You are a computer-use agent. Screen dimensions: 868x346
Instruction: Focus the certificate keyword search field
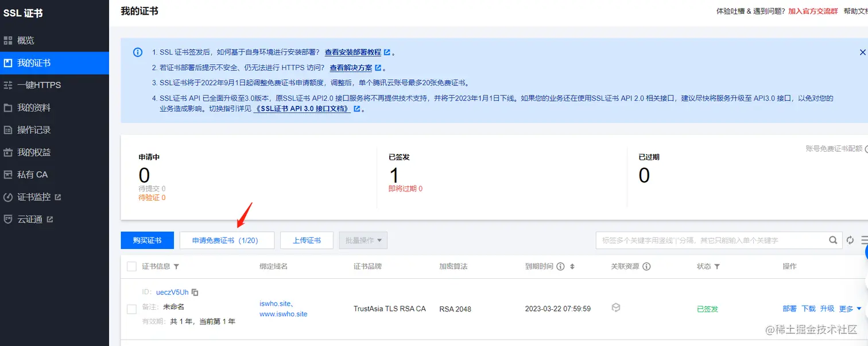point(710,240)
